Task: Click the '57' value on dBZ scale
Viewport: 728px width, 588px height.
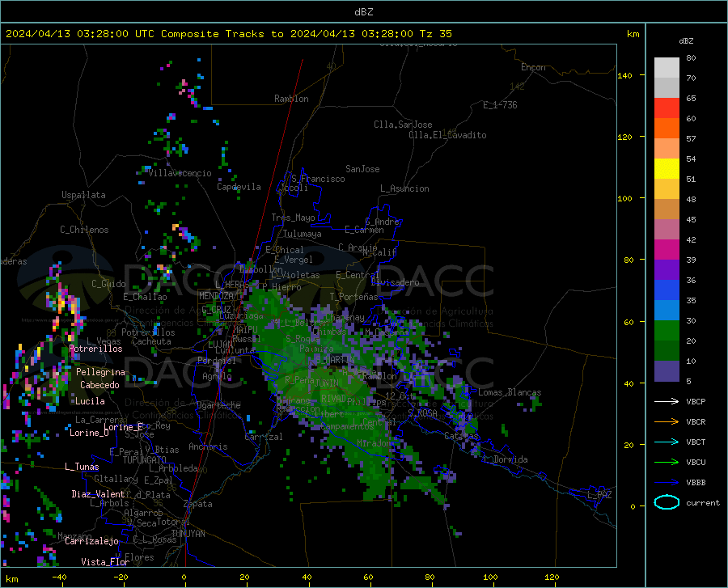Action: pyautogui.click(x=691, y=139)
